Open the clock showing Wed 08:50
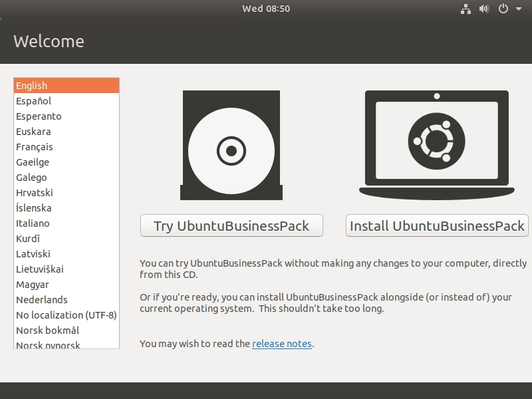The height and width of the screenshot is (399, 532). coord(266,9)
